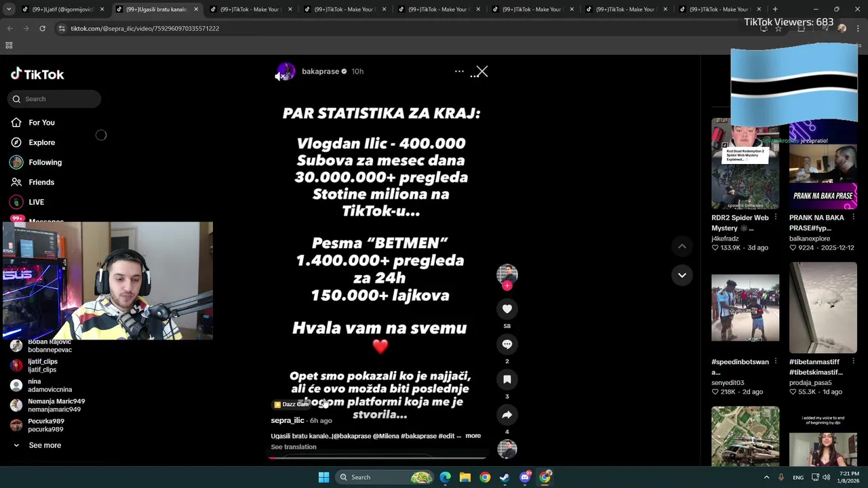The height and width of the screenshot is (488, 868).
Task: Open prodaja_pasa5 creator link
Action: tap(810, 383)
